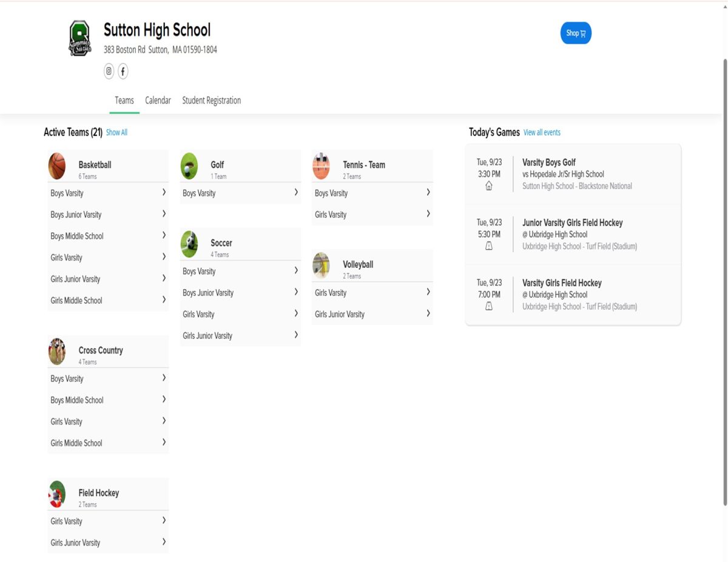This screenshot has width=728, height=562.
Task: Expand Soccer Girls Junior Varsity chevron
Action: [296, 335]
